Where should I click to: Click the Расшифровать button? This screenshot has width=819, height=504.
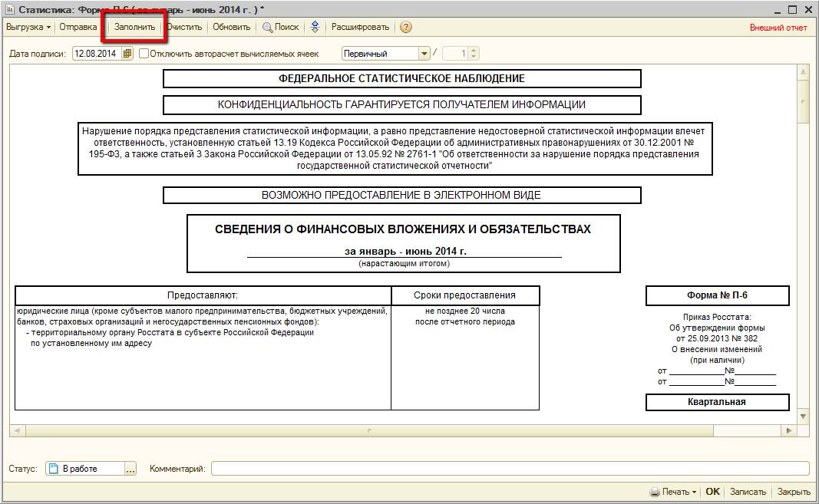tap(361, 27)
